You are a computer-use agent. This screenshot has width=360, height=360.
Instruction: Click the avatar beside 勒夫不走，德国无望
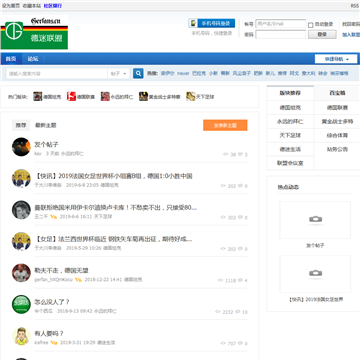coord(21,273)
